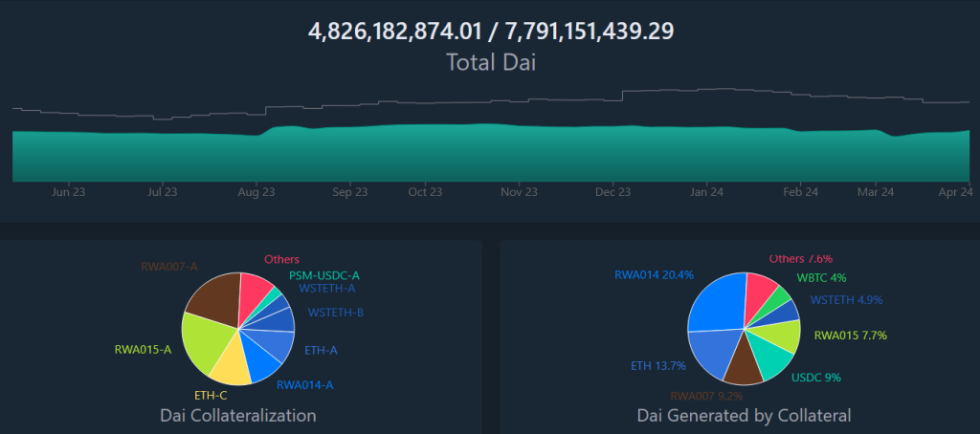Click the red Others slice in Dai Generated pie

click(x=760, y=291)
